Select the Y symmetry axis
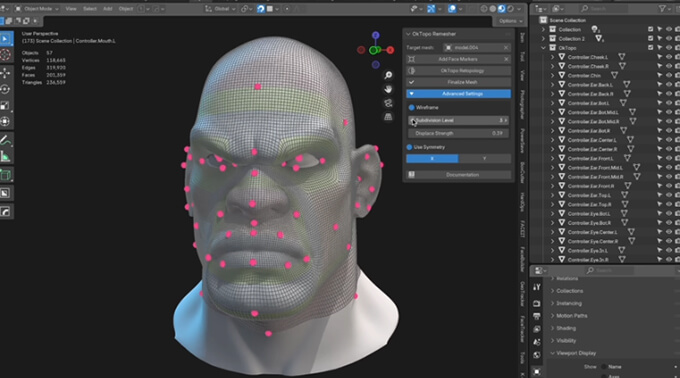 (484, 159)
